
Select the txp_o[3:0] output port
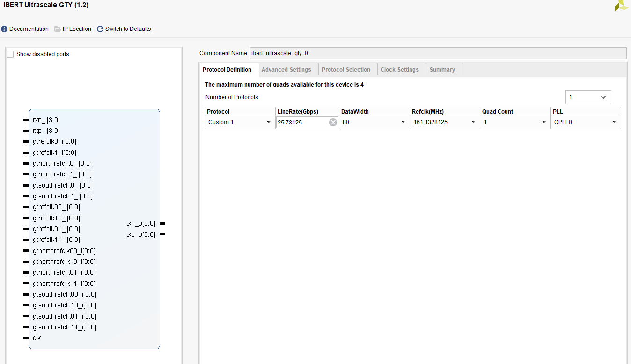[x=141, y=235]
